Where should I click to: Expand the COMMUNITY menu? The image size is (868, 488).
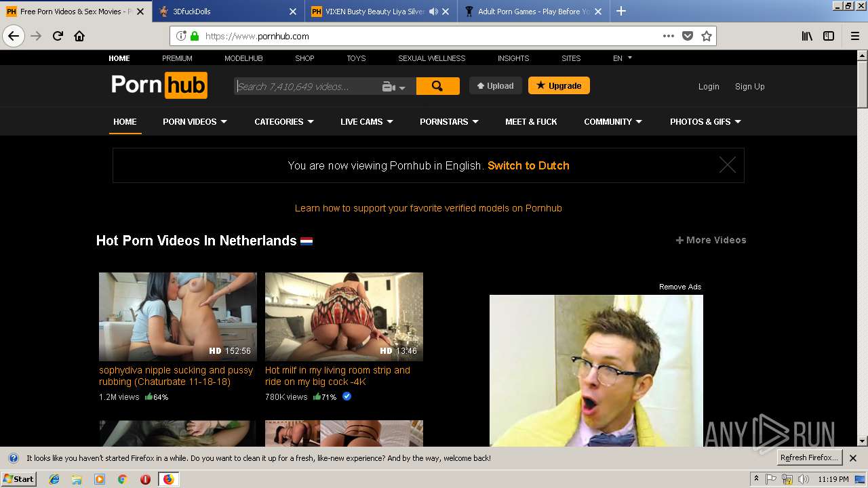point(613,122)
